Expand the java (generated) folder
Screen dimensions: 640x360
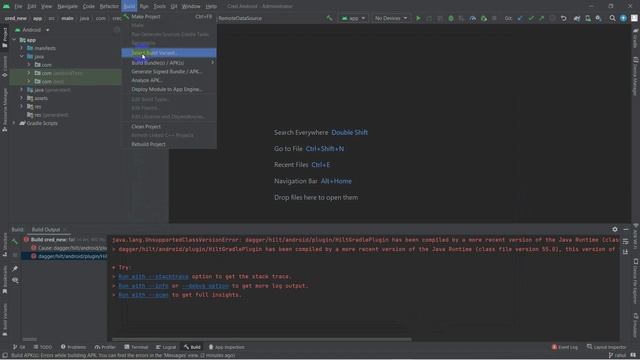tap(22, 90)
